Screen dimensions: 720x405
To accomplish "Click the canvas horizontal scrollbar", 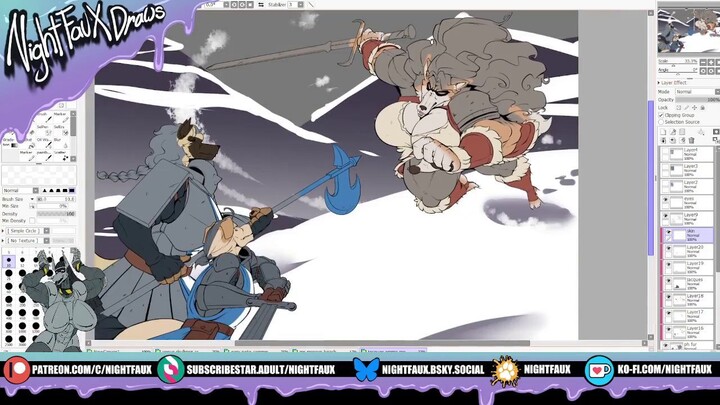I will click(x=382, y=343).
